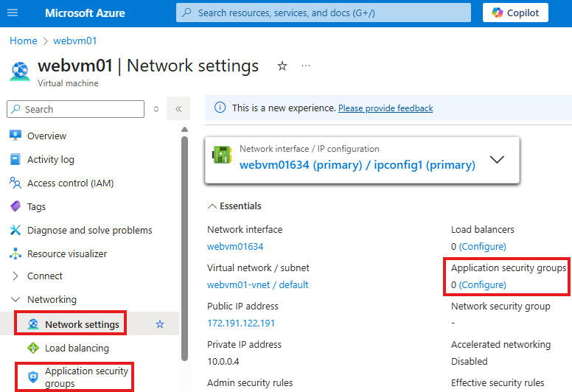Collapse the Essentials section

pyautogui.click(x=212, y=206)
